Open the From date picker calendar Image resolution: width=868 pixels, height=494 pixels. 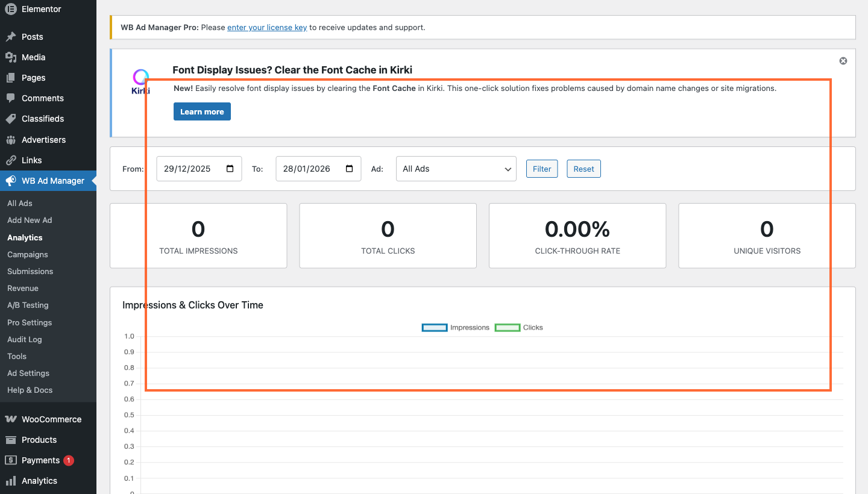tap(230, 169)
